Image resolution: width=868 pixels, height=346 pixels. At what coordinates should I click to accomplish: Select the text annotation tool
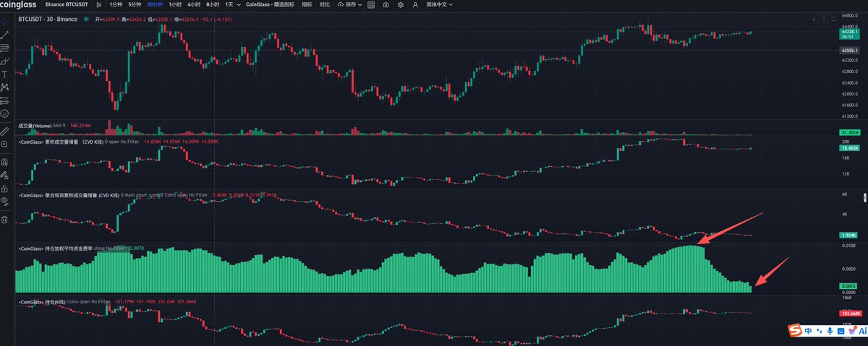pyautogui.click(x=5, y=74)
